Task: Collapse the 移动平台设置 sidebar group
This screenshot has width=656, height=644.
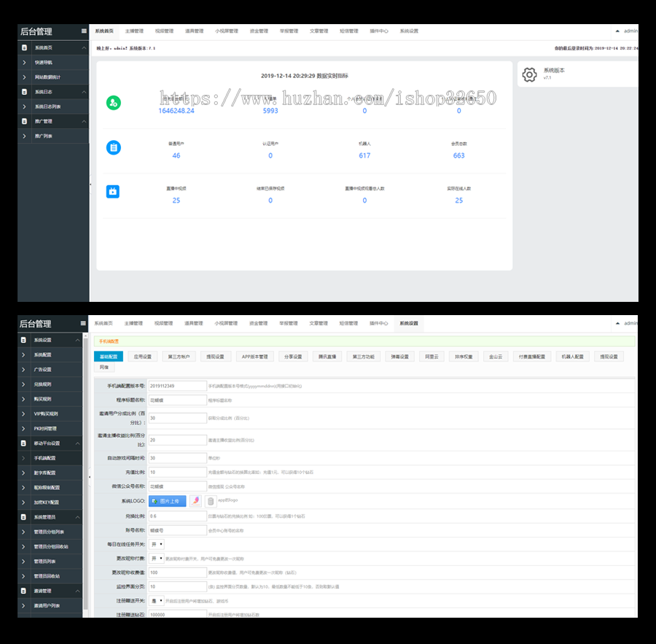Action: [x=78, y=443]
